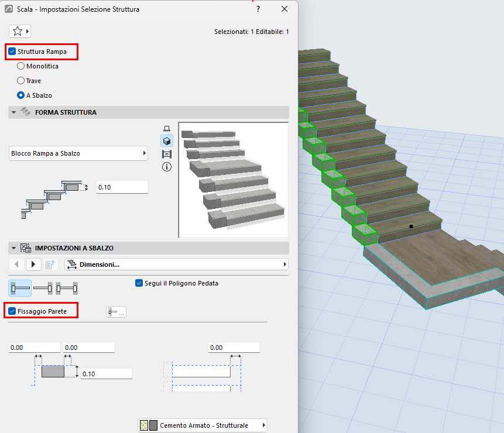Open the Dimensioni... page dropdown
Screen dimensions: 504x433
pyautogui.click(x=176, y=264)
